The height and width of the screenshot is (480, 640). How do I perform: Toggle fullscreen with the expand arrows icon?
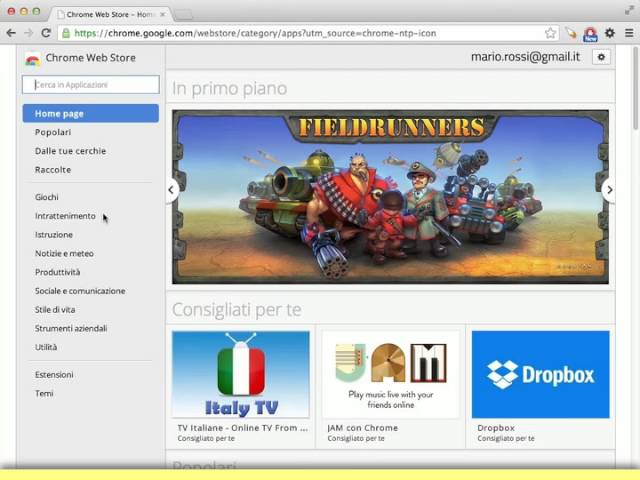(629, 11)
